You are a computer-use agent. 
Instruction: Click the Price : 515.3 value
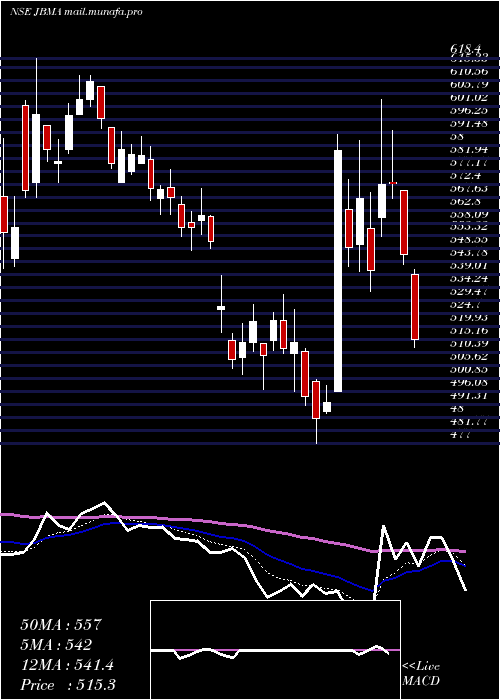click(x=68, y=685)
